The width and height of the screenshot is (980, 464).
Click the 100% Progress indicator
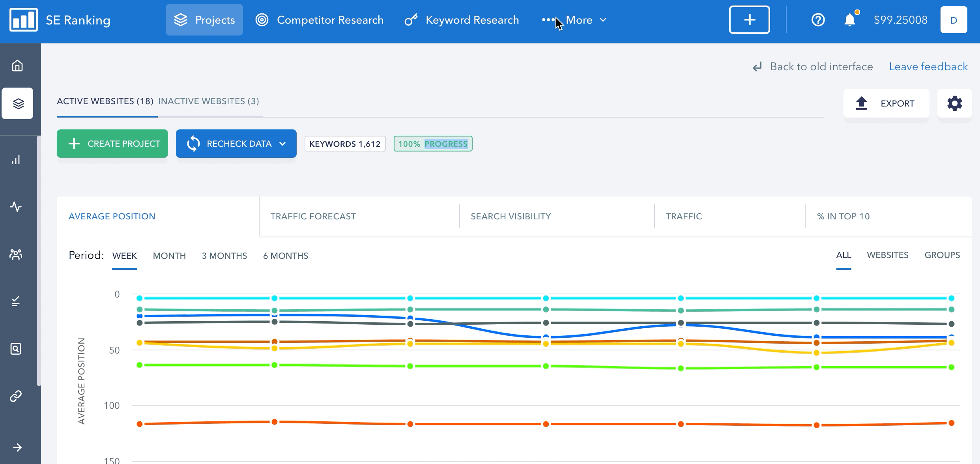click(433, 144)
